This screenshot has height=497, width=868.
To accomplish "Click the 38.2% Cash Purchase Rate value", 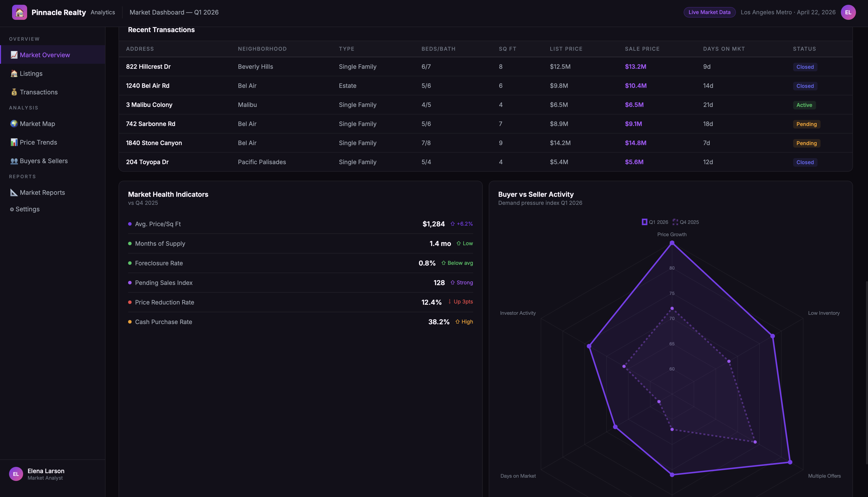I will [439, 322].
